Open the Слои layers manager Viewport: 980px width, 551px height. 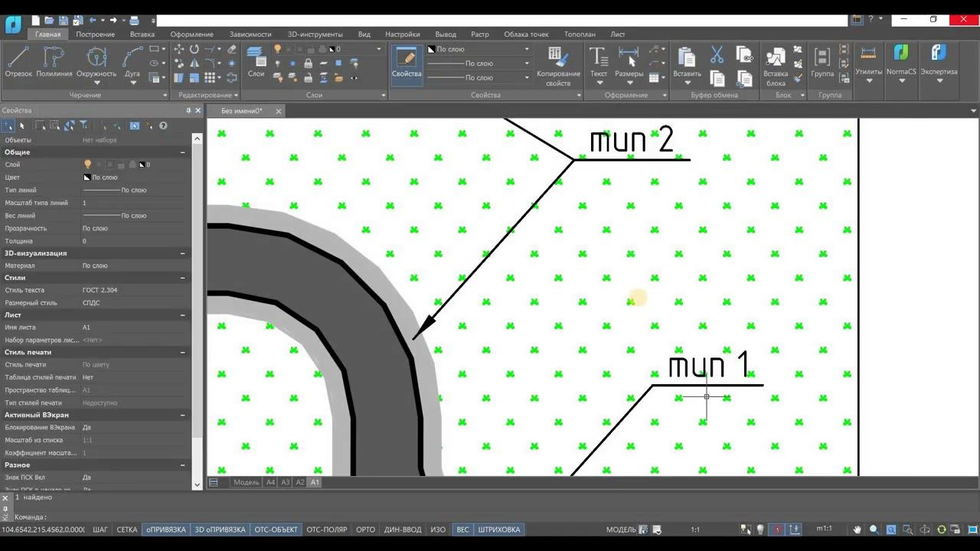[x=256, y=61]
